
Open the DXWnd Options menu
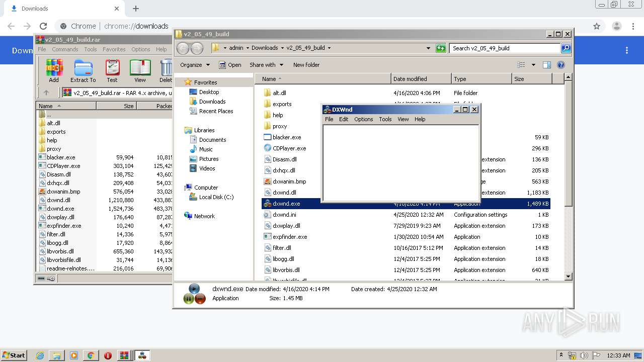point(363,119)
